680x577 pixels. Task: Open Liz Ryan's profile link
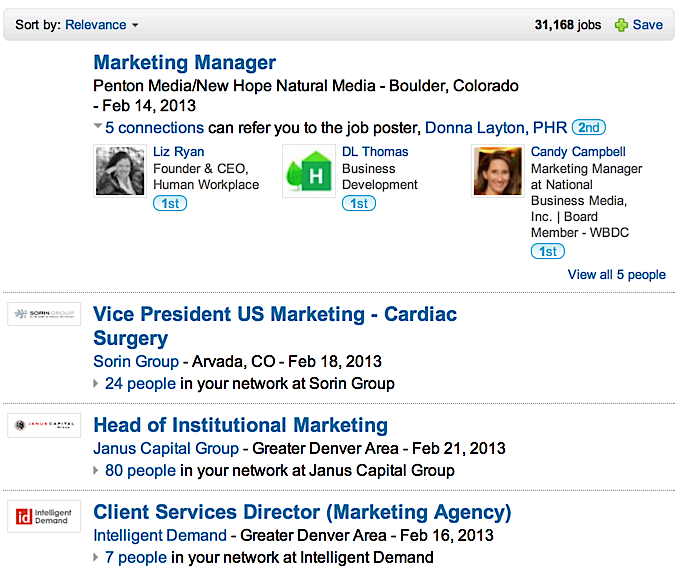pyautogui.click(x=178, y=151)
